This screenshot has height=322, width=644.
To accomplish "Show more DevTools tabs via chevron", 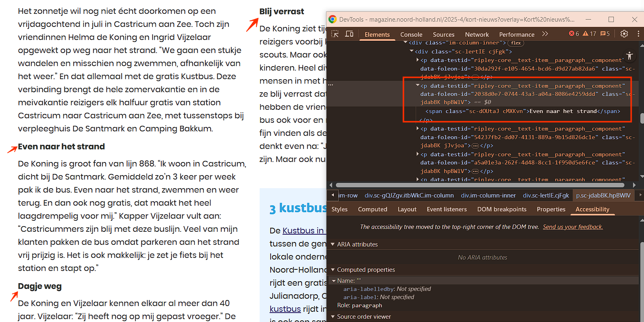I will (545, 34).
